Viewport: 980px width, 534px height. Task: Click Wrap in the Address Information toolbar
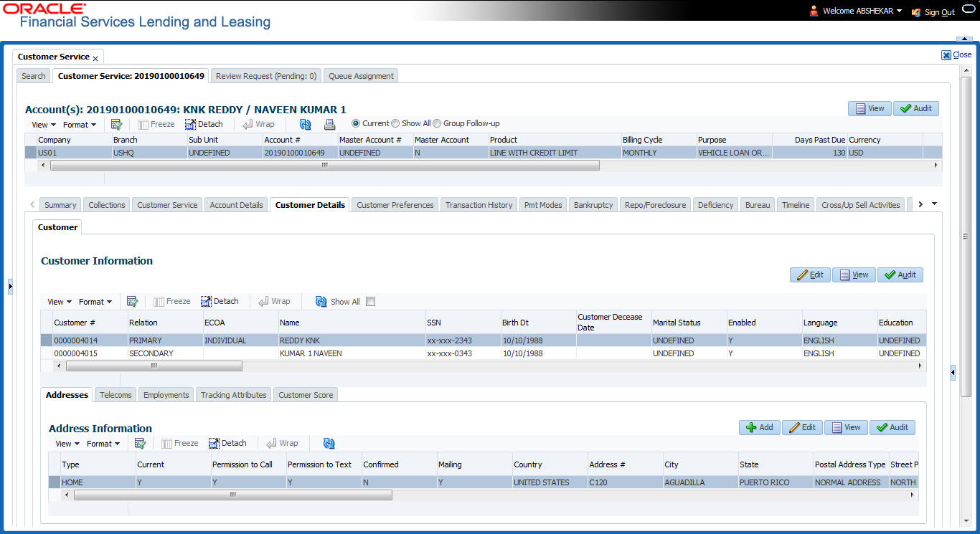tap(282, 444)
